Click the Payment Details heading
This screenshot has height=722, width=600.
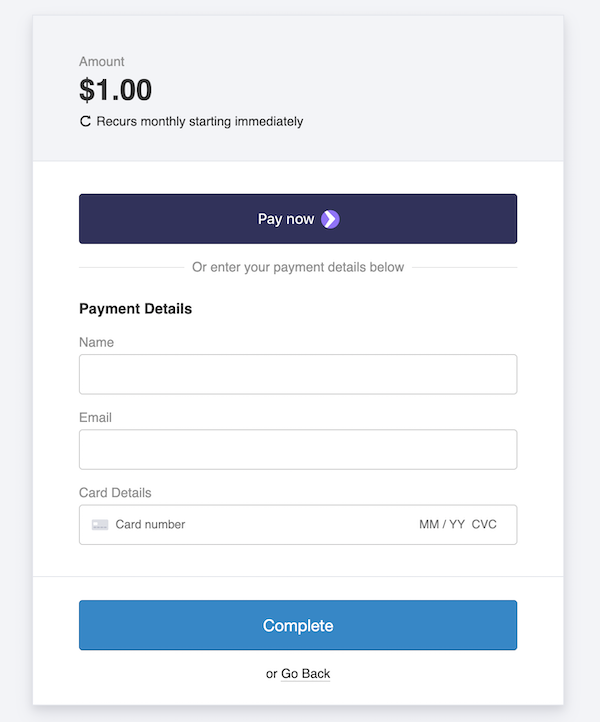pos(135,308)
